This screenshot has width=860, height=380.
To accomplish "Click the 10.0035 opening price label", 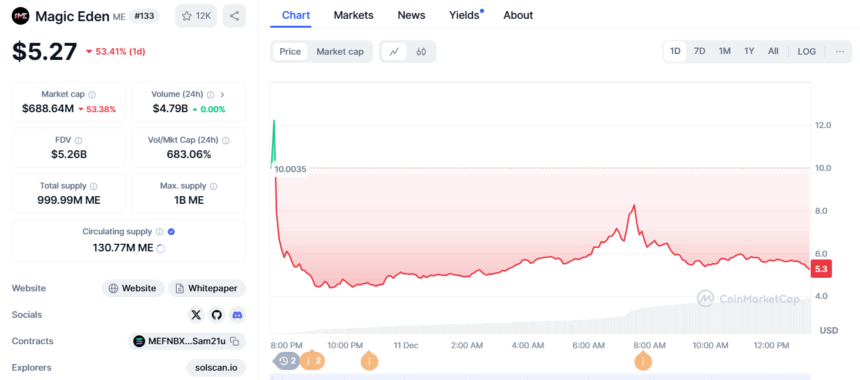I will coord(290,169).
